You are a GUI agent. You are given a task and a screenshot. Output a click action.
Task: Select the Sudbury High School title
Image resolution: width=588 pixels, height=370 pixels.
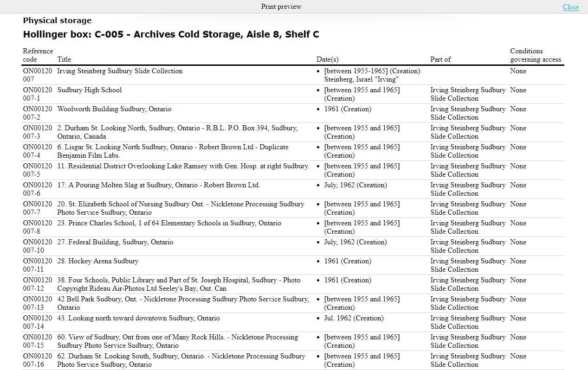point(90,90)
